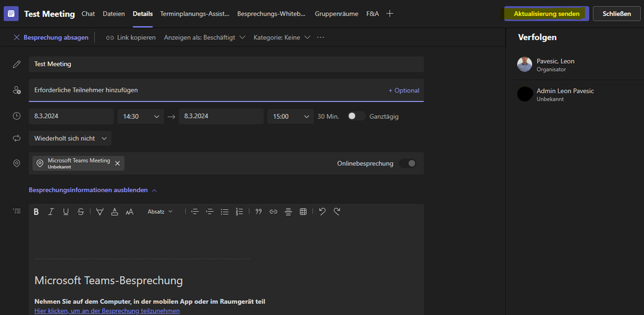Image resolution: width=644 pixels, height=315 pixels.
Task: Redo the last edit in editor
Action: (x=337, y=211)
